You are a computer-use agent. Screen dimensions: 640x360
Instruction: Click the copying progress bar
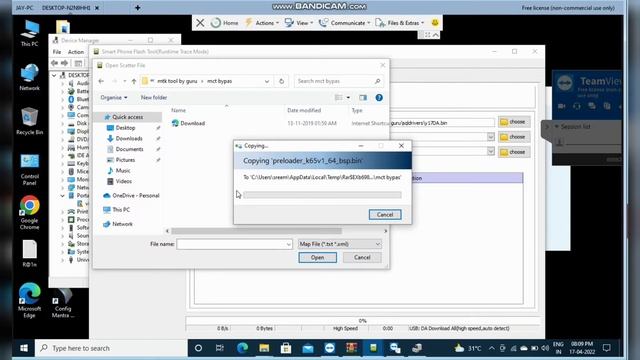(322, 195)
